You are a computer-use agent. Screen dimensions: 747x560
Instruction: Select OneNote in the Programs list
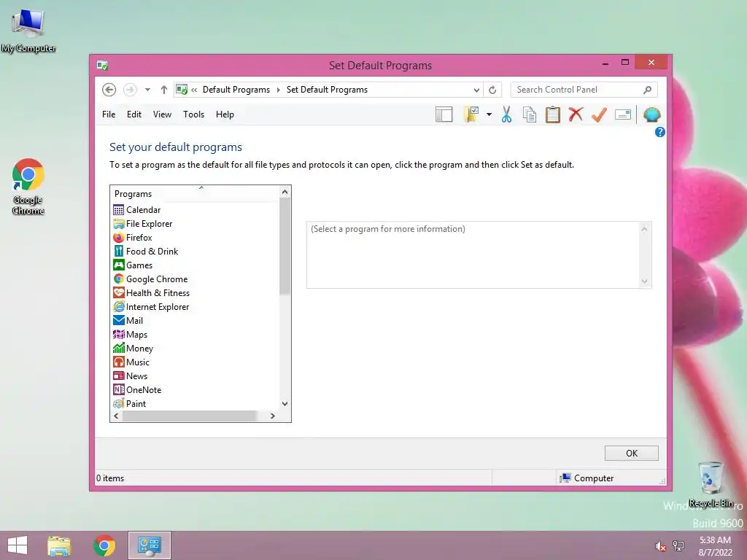coord(144,389)
